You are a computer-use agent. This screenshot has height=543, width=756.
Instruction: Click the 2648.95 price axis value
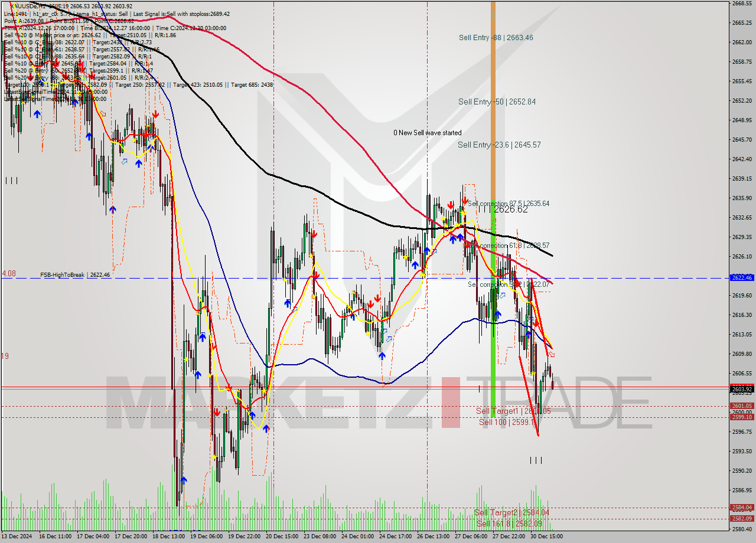(x=742, y=120)
